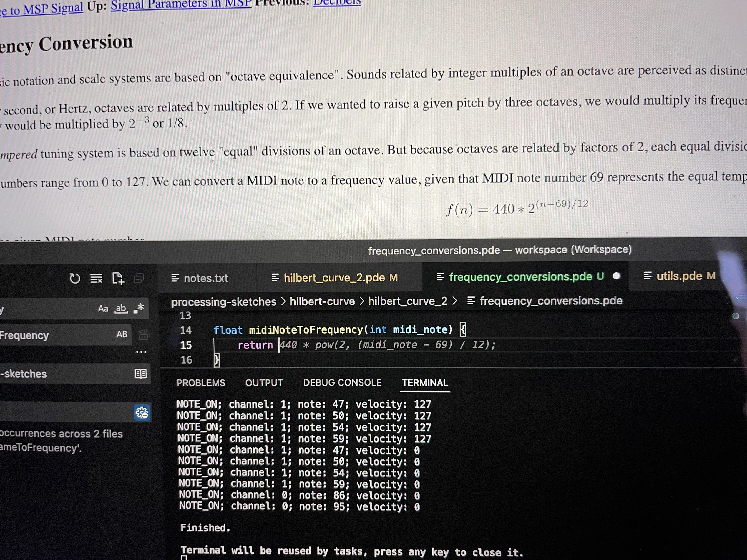Click the formula f(n) = 440 * 2^((n-69)/12) in browser
Viewport: 747px width, 560px height.
(x=517, y=208)
